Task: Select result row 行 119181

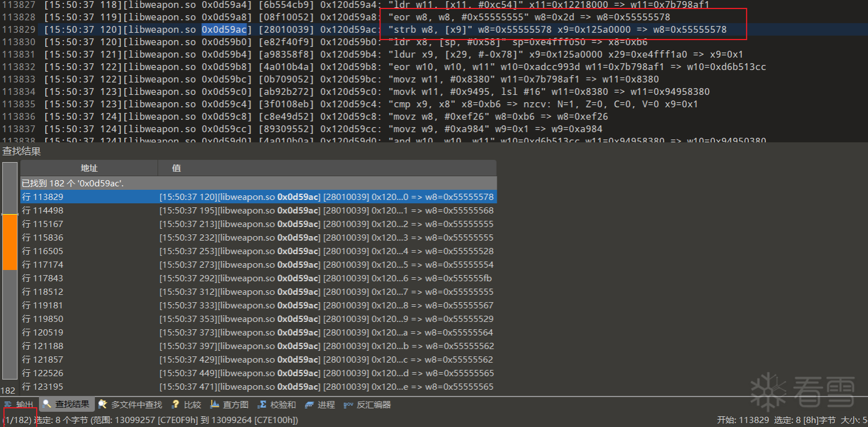Action: pyautogui.click(x=258, y=306)
